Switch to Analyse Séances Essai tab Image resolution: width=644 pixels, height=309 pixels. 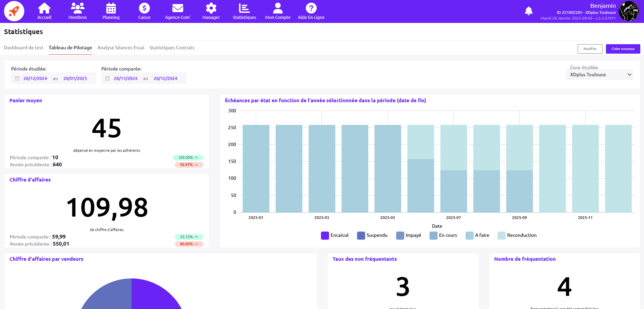pyautogui.click(x=121, y=48)
